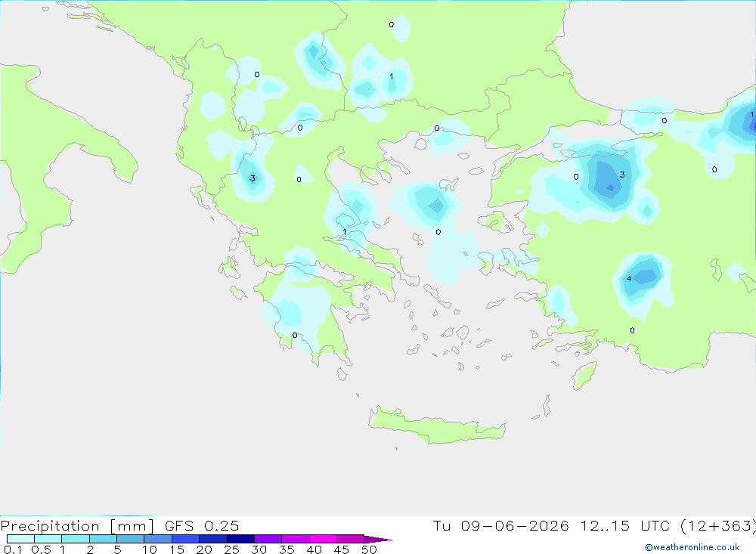Click the 10–15 mm legend color swatch
Image resolution: width=756 pixels, height=554 pixels.
click(x=158, y=539)
